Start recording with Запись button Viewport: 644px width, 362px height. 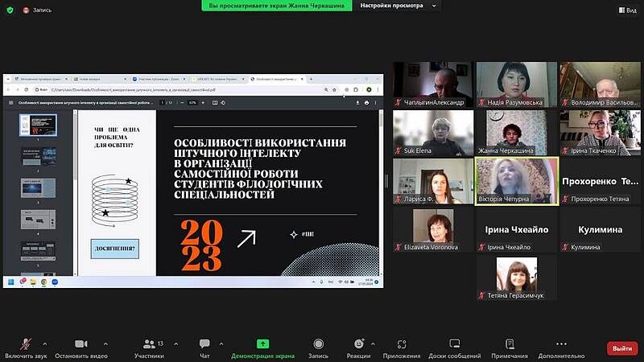tap(318, 344)
